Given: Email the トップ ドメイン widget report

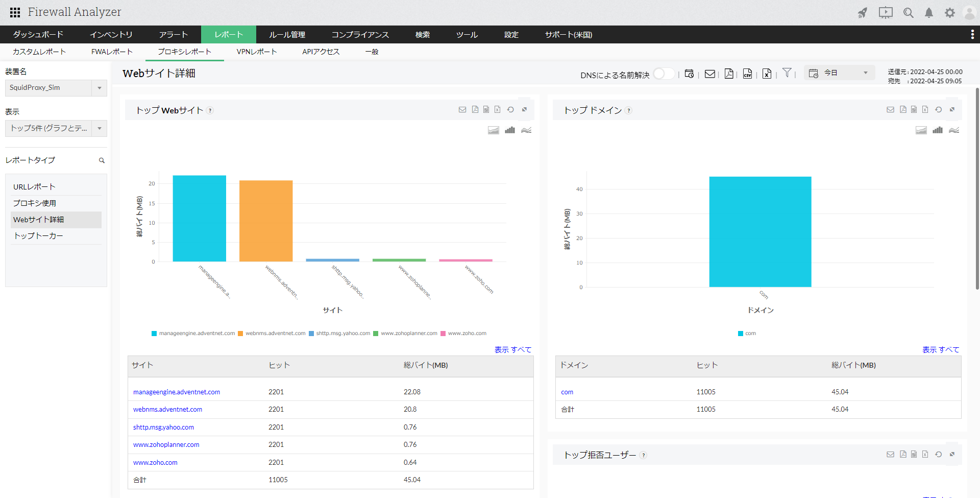Looking at the screenshot, I should coord(890,110).
